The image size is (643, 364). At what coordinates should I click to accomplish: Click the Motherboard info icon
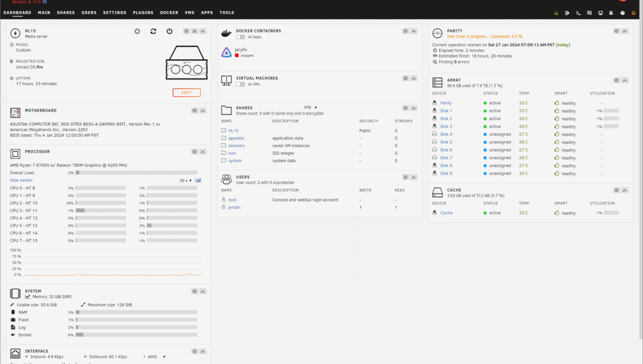click(195, 110)
